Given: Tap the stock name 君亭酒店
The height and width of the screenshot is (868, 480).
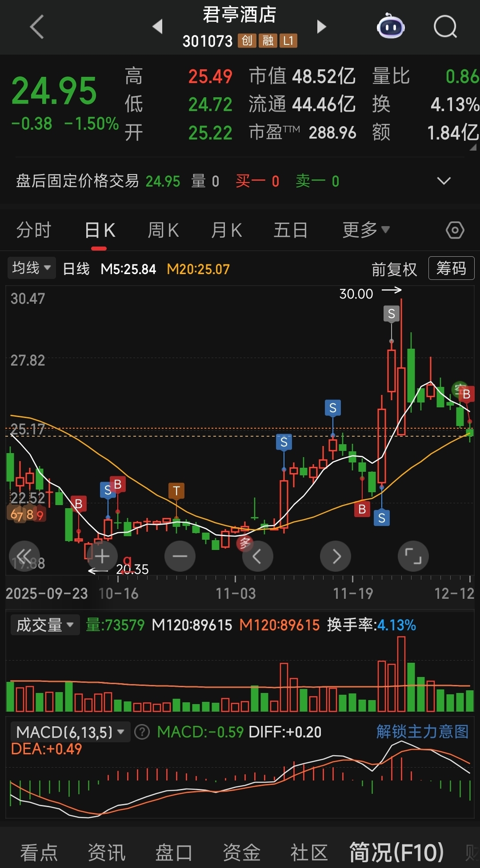Looking at the screenshot, I should (x=240, y=14).
